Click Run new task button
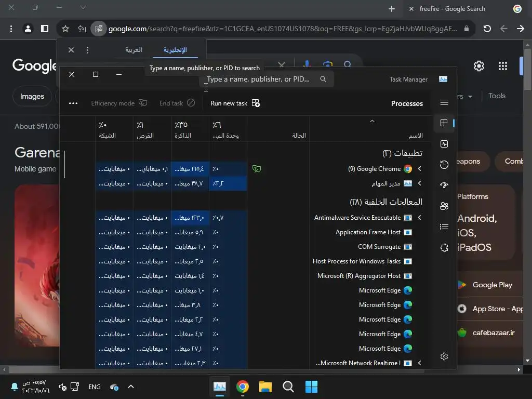The width and height of the screenshot is (532, 399). coord(235,103)
